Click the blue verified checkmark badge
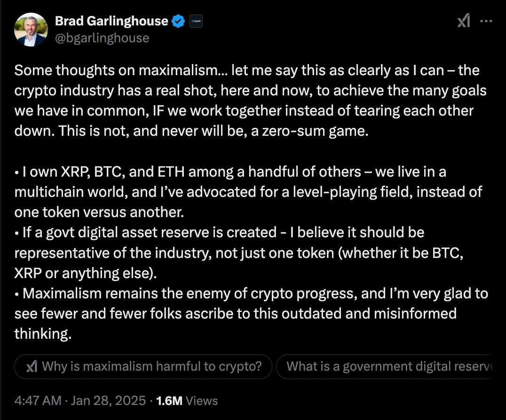Image resolution: width=506 pixels, height=420 pixels. 178,21
